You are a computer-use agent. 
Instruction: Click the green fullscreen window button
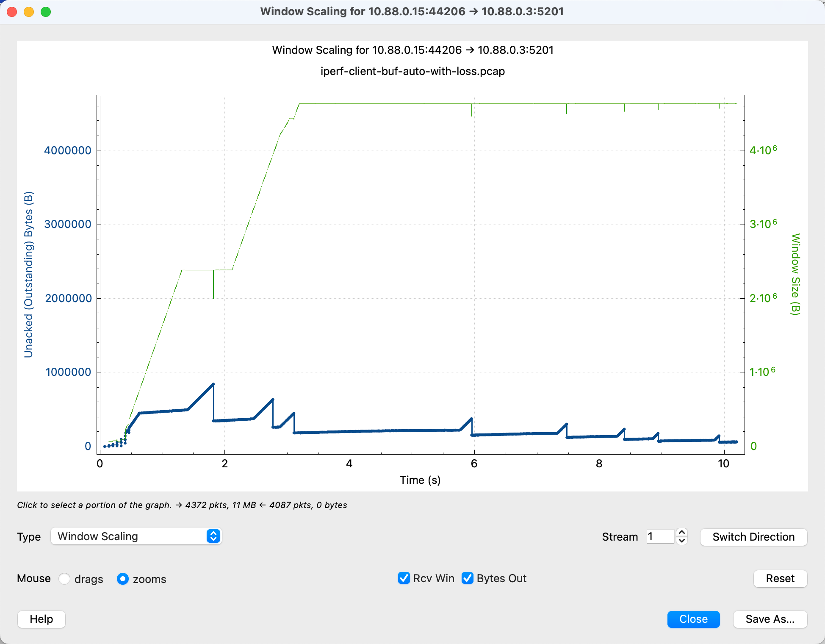(46, 12)
